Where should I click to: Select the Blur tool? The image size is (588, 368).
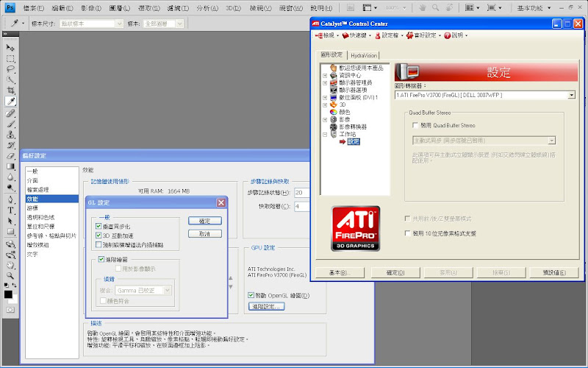(10, 177)
